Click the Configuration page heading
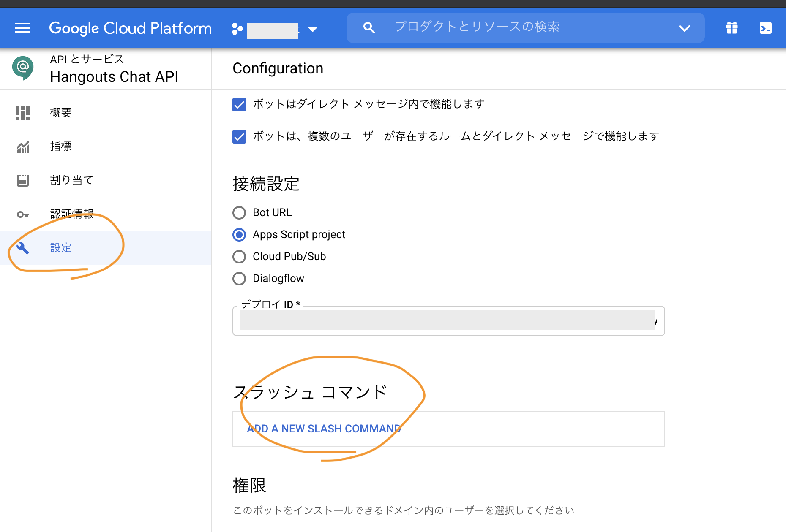The height and width of the screenshot is (532, 786). (278, 68)
